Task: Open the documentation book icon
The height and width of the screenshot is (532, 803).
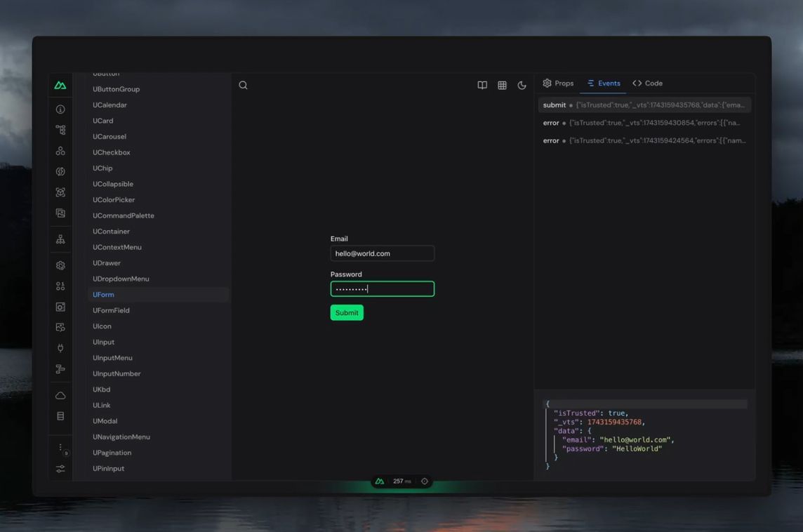Action: 482,85
